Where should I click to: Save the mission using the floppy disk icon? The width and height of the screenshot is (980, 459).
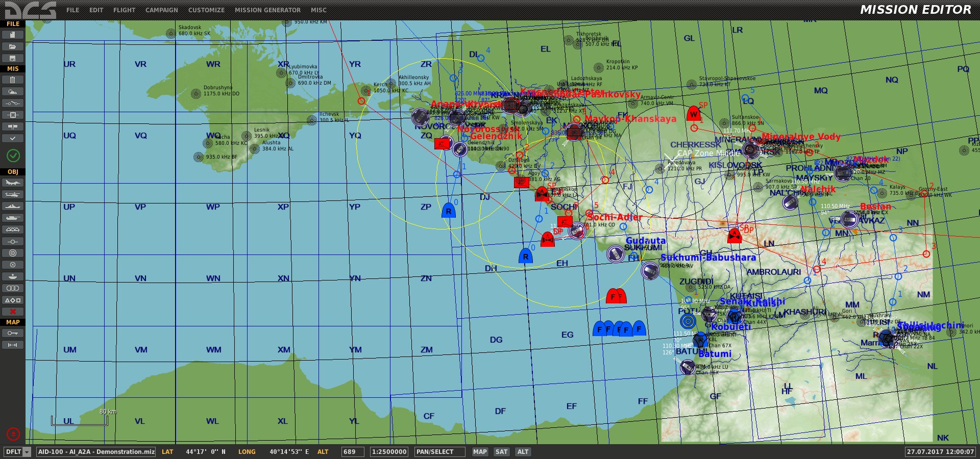(x=13, y=58)
